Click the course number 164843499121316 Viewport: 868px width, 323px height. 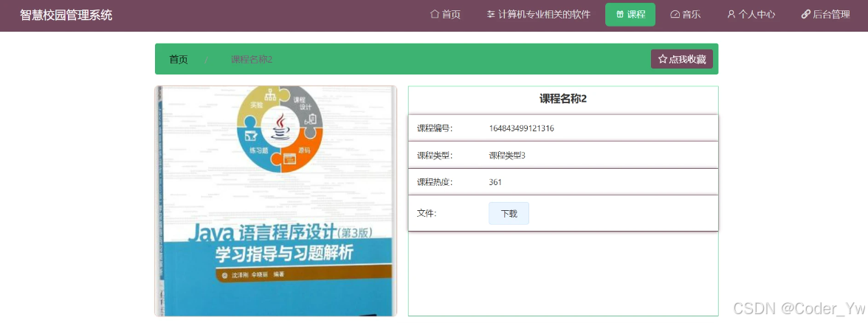click(521, 128)
